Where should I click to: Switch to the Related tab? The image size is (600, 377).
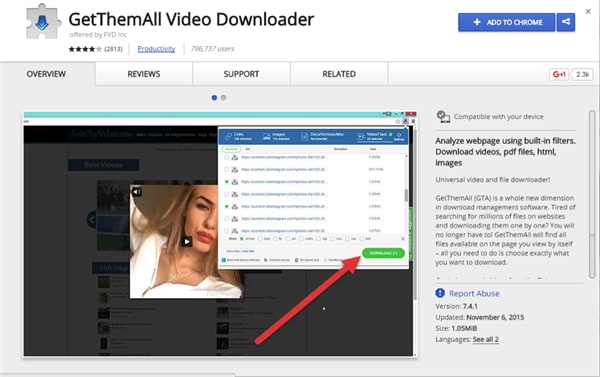coord(339,74)
